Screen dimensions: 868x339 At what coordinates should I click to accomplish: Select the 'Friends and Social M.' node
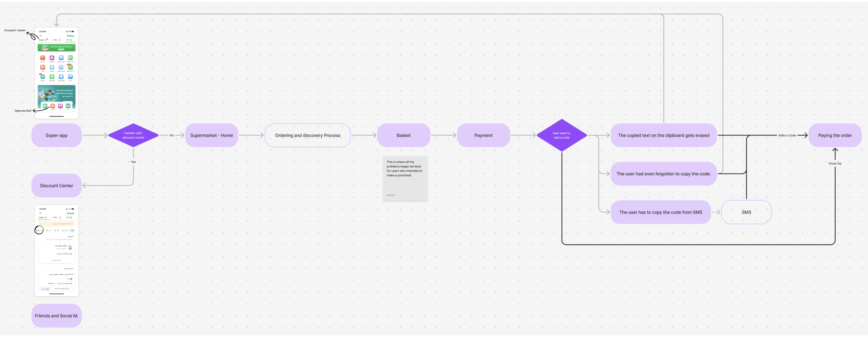click(56, 316)
